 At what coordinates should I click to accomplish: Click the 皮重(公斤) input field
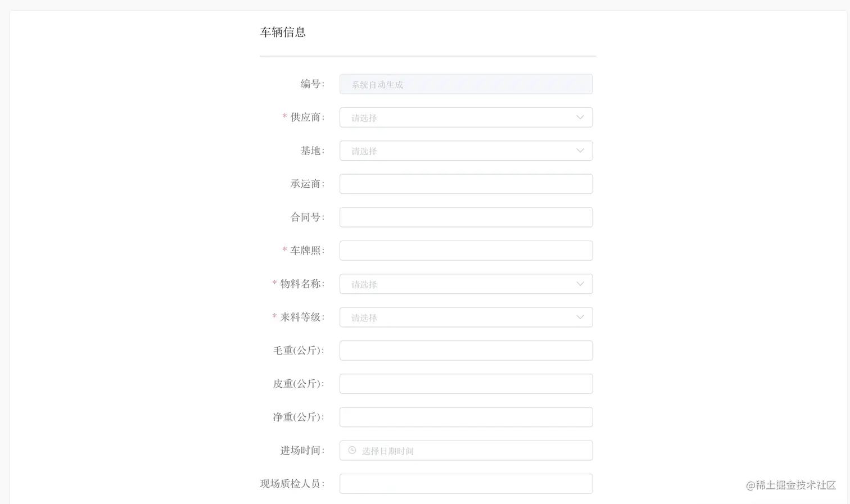[465, 384]
